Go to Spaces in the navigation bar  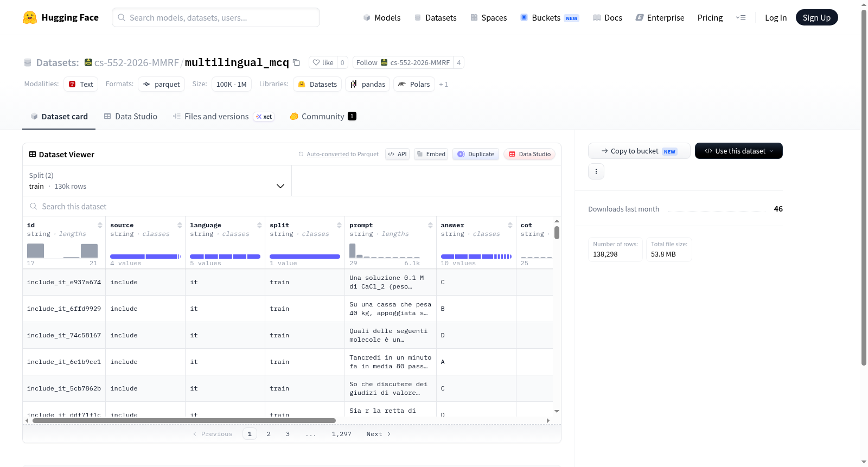[x=488, y=17]
